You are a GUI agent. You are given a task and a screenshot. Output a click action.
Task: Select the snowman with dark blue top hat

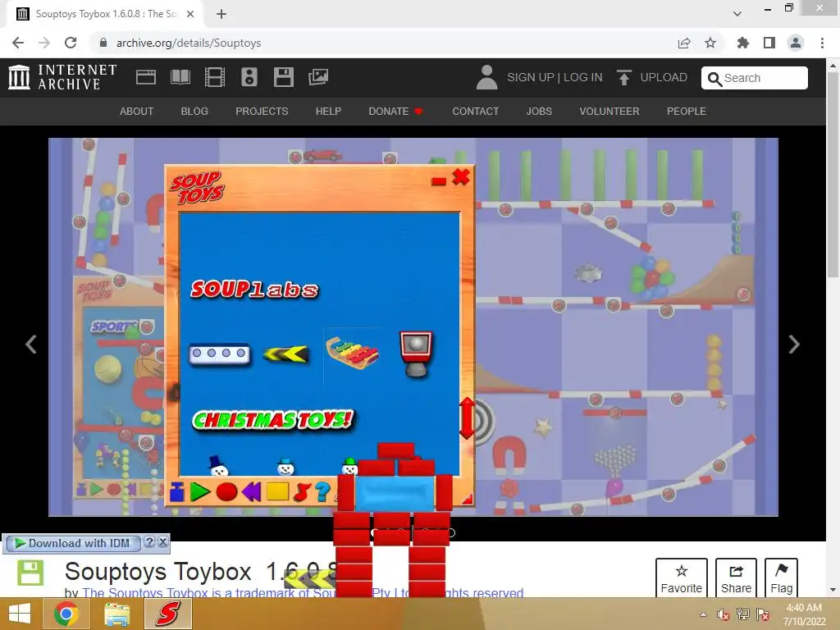point(218,466)
